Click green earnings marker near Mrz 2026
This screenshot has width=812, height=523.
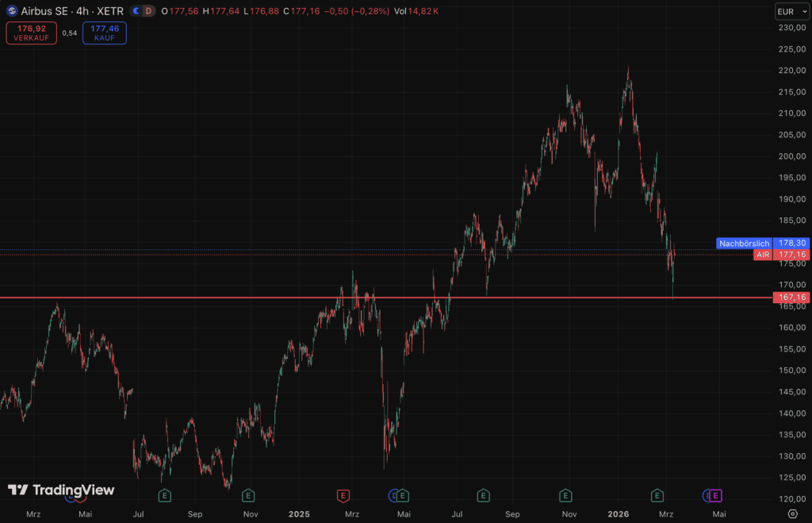(x=657, y=496)
